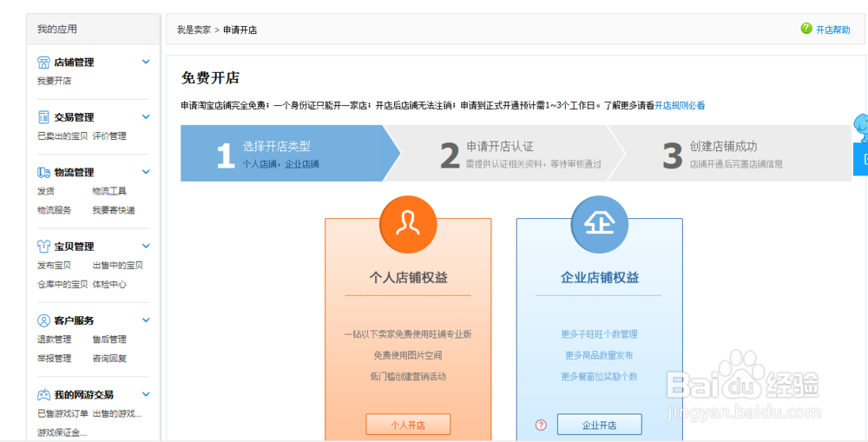Viewport: 868px width, 442px height.
Task: Click the 我的应用 sidebar header
Action: coord(93,29)
